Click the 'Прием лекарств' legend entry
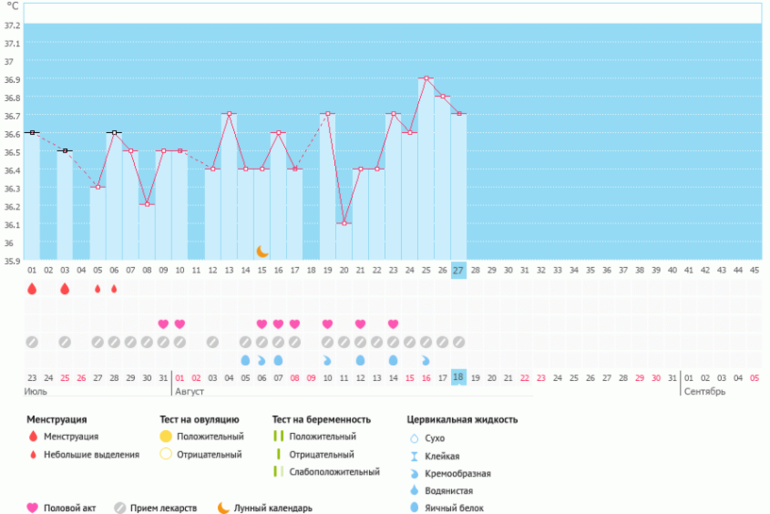Image resolution: width=770 pixels, height=514 pixels. coord(159,507)
